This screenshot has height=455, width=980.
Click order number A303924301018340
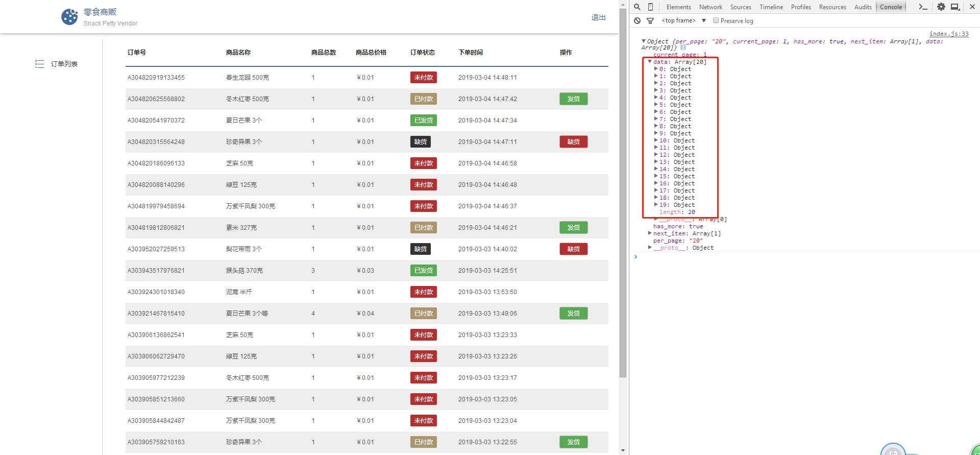pyautogui.click(x=156, y=292)
